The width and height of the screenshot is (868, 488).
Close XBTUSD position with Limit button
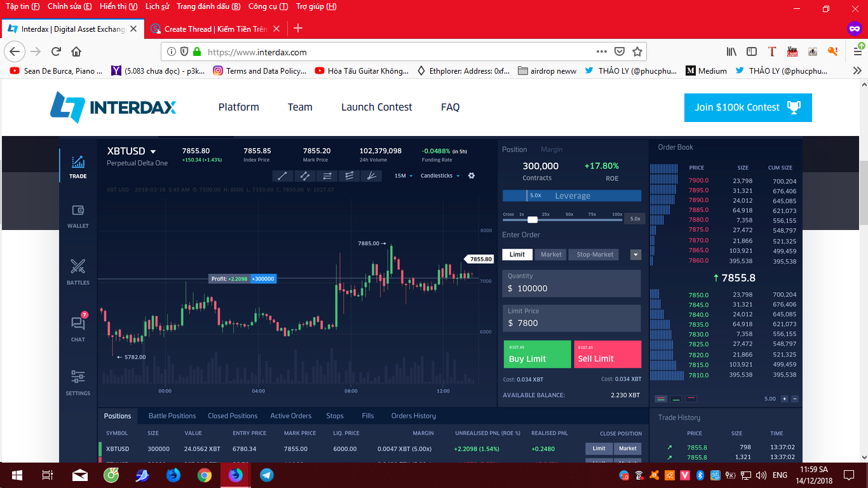(x=599, y=449)
